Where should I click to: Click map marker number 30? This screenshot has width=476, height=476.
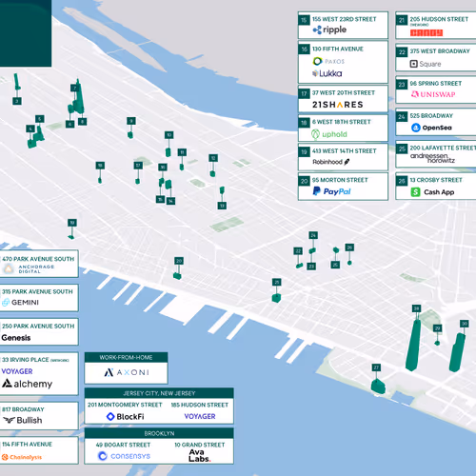tap(465, 324)
